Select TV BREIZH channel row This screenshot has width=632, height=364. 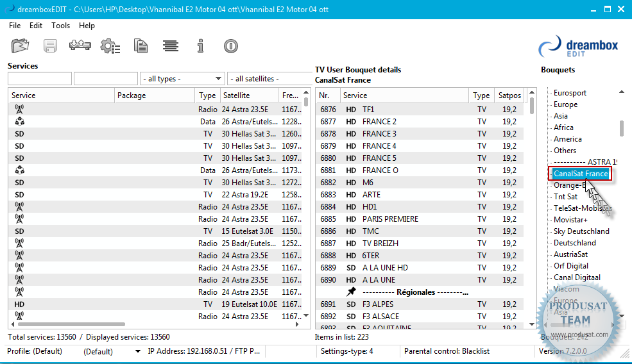pyautogui.click(x=420, y=244)
